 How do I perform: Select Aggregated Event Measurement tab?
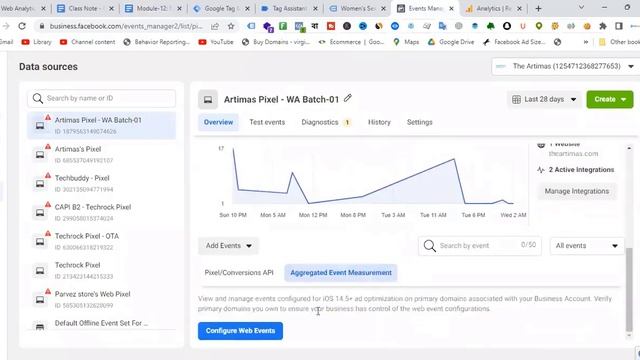click(x=341, y=273)
